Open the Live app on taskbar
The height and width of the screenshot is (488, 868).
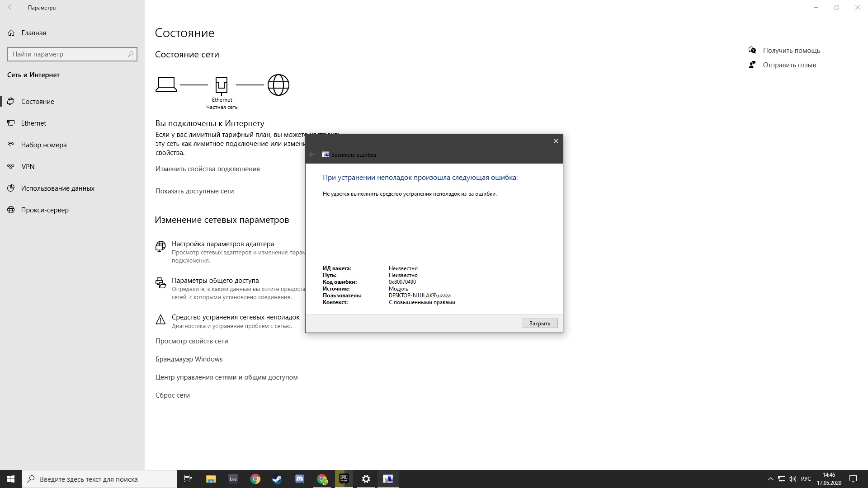coord(233,479)
